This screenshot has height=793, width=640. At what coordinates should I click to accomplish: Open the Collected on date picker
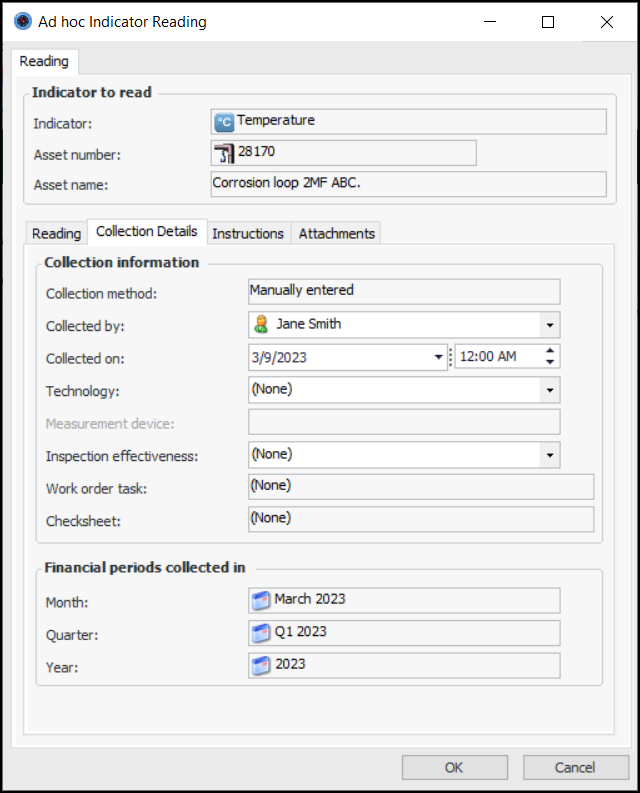pyautogui.click(x=438, y=357)
